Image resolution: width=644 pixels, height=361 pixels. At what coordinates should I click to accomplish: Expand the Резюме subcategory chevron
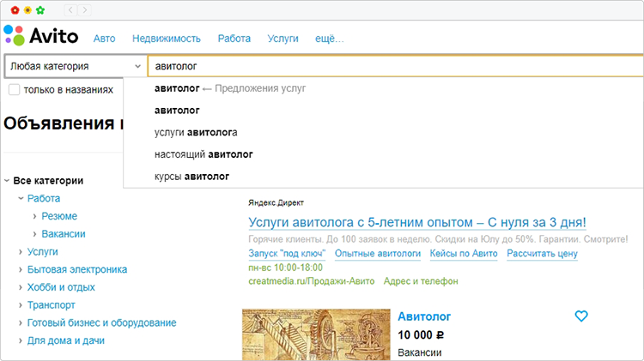point(35,216)
